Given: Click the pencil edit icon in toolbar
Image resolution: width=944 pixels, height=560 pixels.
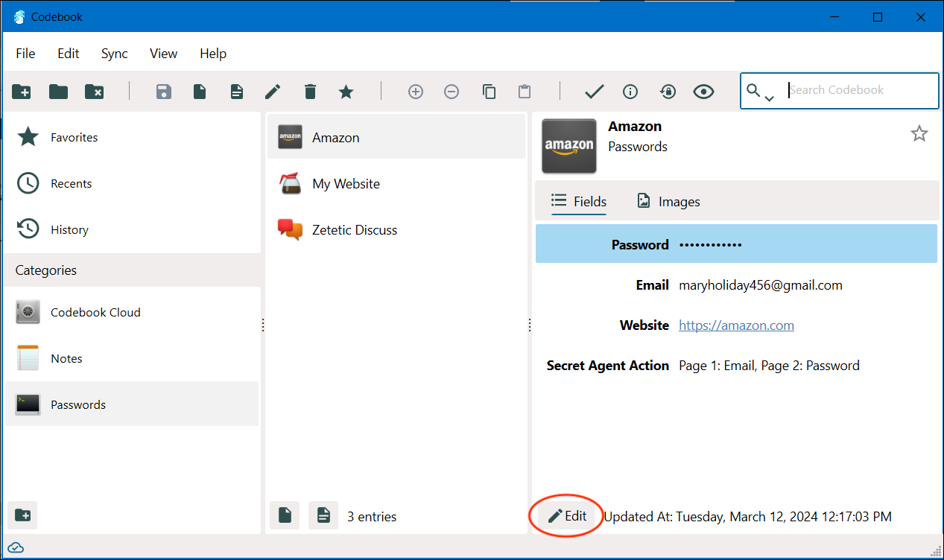Looking at the screenshot, I should pyautogui.click(x=273, y=92).
